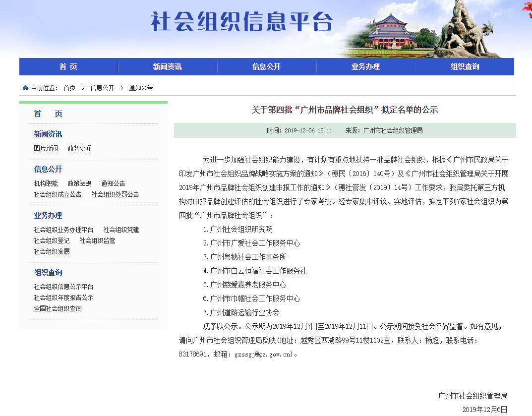
Task: Click the signature 广州市社会组织管理局 near the page bottom
Action: click(473, 396)
